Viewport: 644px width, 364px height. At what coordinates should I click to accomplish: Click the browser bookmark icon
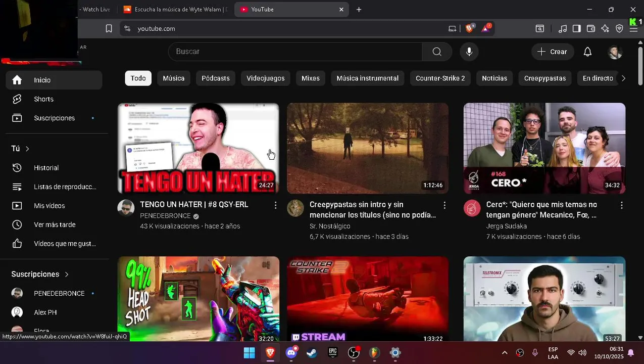pos(109,29)
